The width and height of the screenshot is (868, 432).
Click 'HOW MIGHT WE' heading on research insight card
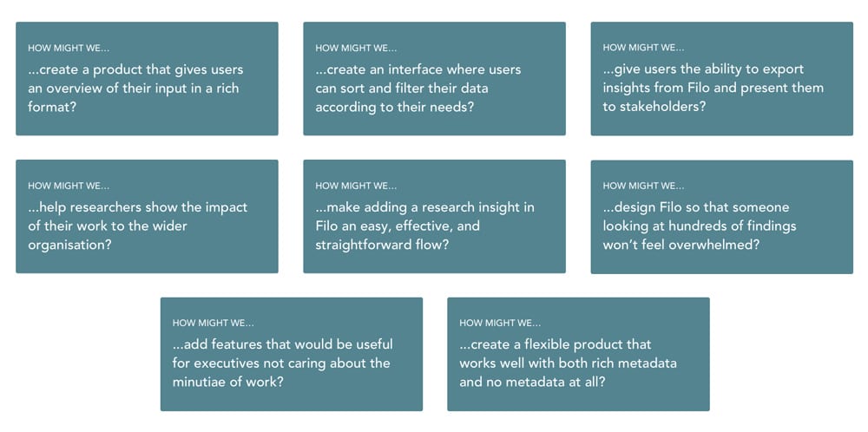(x=356, y=187)
